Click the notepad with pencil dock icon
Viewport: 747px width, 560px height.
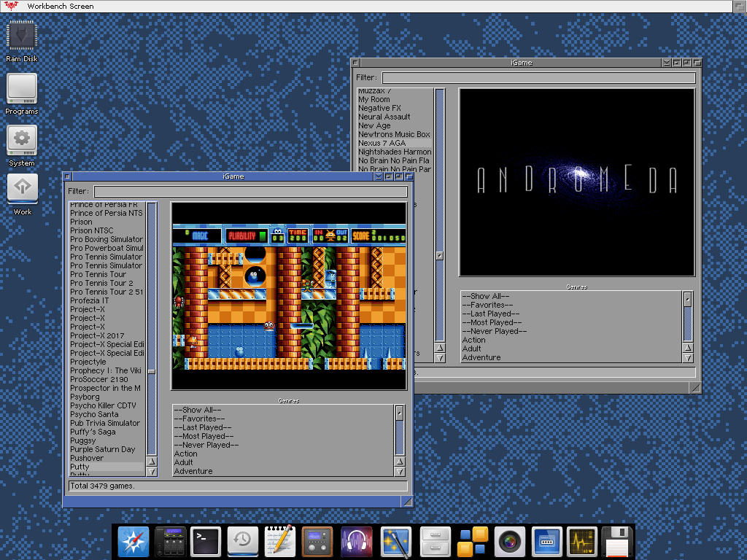pos(279,541)
